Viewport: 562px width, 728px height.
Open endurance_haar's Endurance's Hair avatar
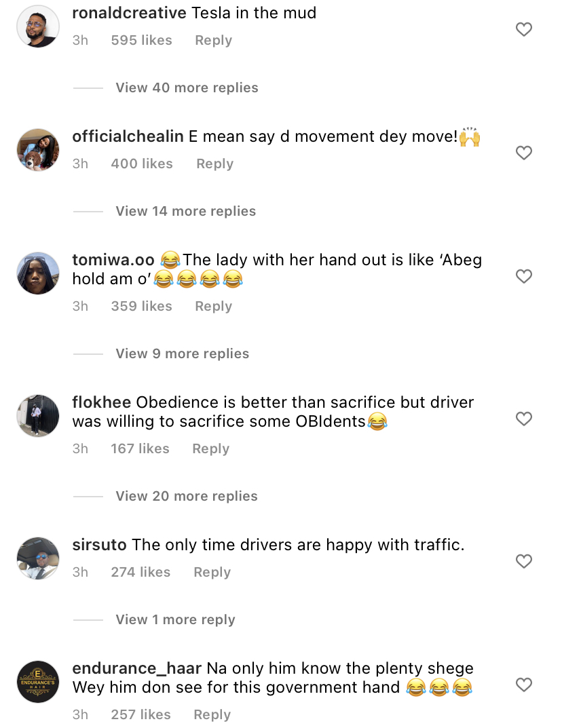(38, 682)
